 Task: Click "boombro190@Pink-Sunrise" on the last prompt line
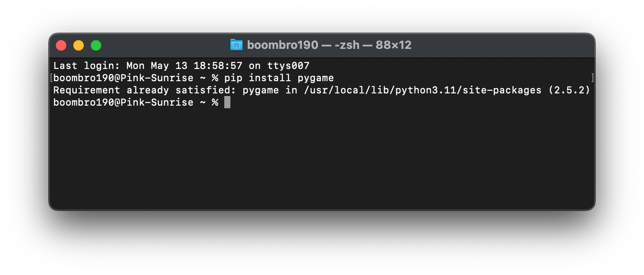(x=123, y=103)
